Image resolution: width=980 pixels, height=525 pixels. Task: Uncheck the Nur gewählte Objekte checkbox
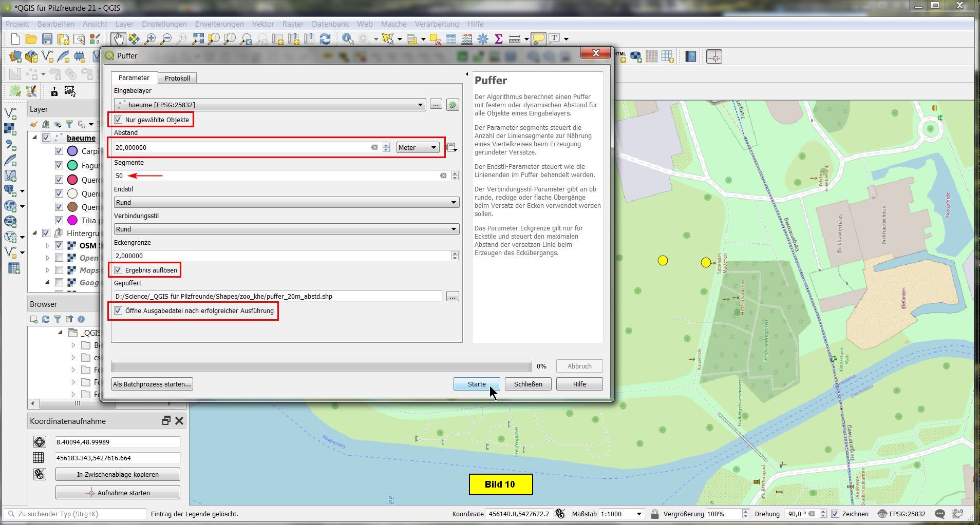119,120
